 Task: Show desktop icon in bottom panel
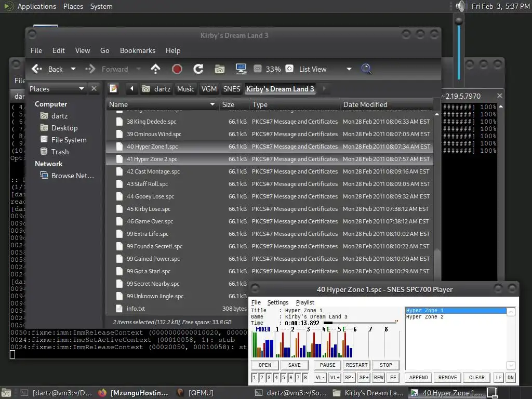[6, 393]
